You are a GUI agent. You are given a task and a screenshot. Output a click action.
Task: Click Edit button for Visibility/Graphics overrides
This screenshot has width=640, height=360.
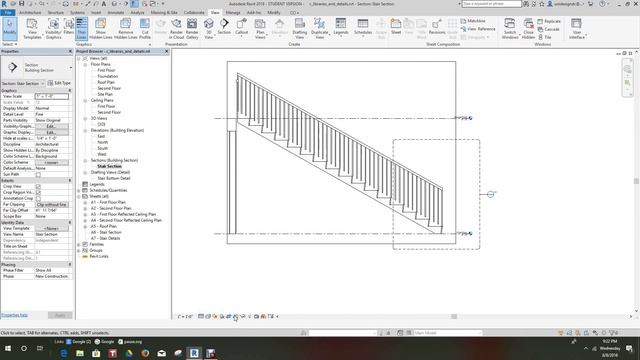51,127
